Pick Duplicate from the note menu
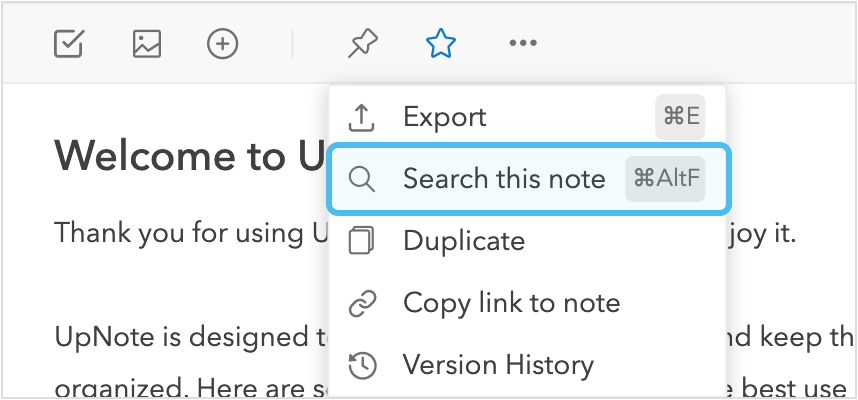The height and width of the screenshot is (400, 858). 463,241
